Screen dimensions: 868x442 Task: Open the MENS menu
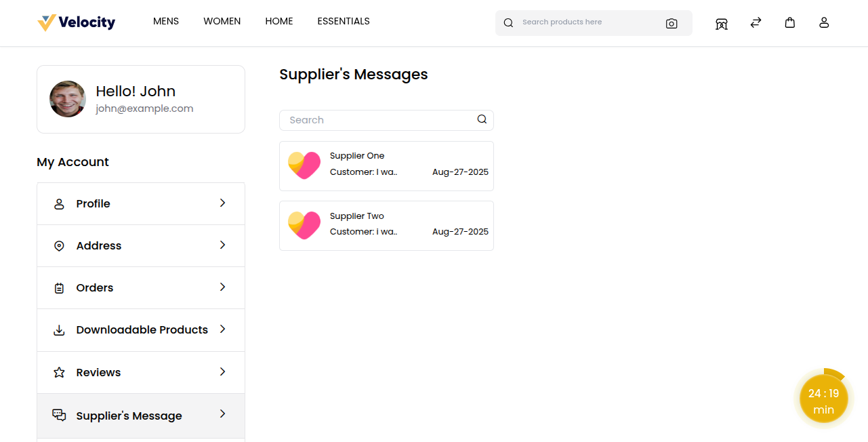click(x=166, y=21)
